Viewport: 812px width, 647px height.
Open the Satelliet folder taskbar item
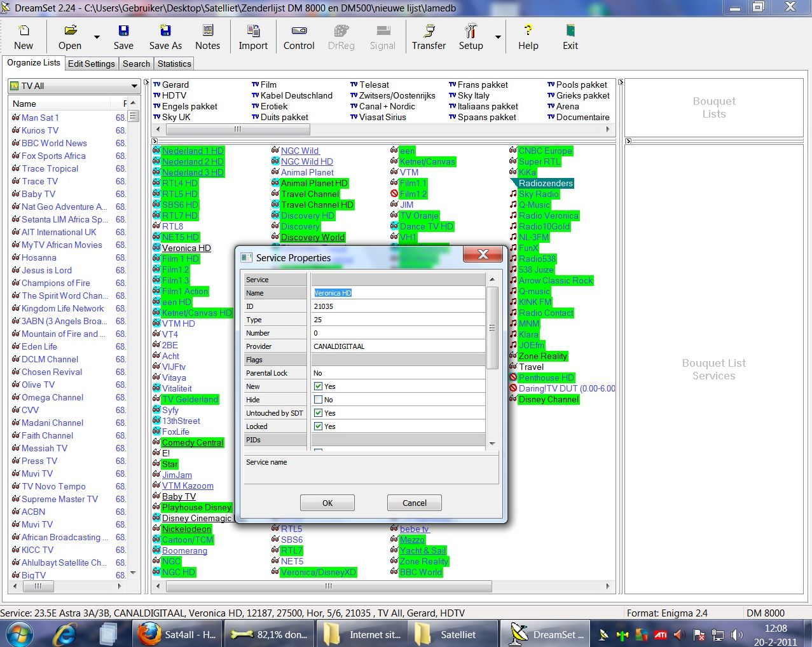tap(453, 634)
